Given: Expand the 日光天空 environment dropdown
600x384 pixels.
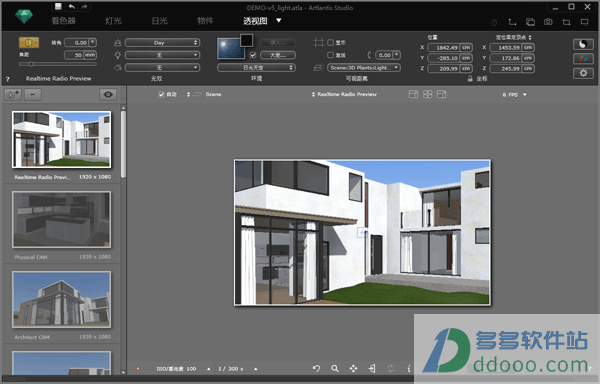Looking at the screenshot, I should tap(256, 68).
